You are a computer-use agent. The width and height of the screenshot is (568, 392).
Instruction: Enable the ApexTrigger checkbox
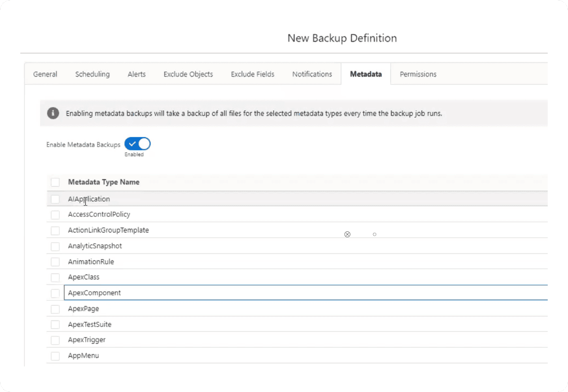point(55,340)
